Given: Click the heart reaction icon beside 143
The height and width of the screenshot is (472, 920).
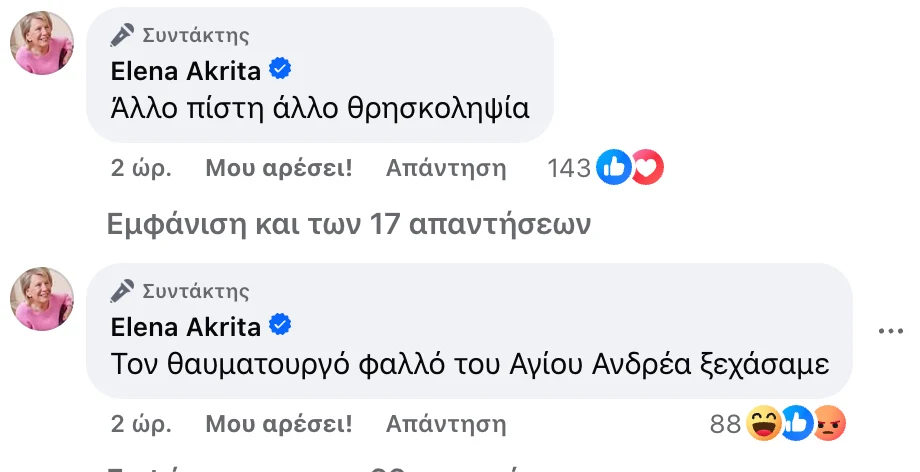Looking at the screenshot, I should coord(646,168).
